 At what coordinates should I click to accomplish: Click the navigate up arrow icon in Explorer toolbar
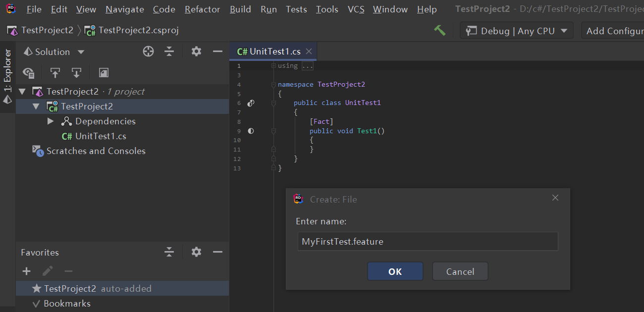[x=55, y=73]
